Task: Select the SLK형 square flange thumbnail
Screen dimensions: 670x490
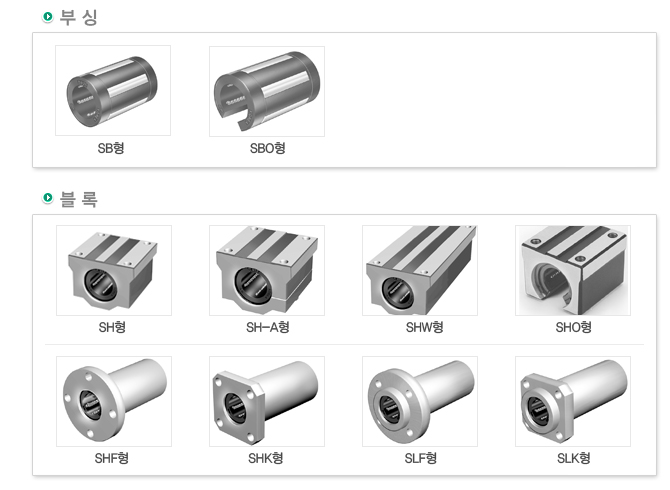Action: (573, 402)
